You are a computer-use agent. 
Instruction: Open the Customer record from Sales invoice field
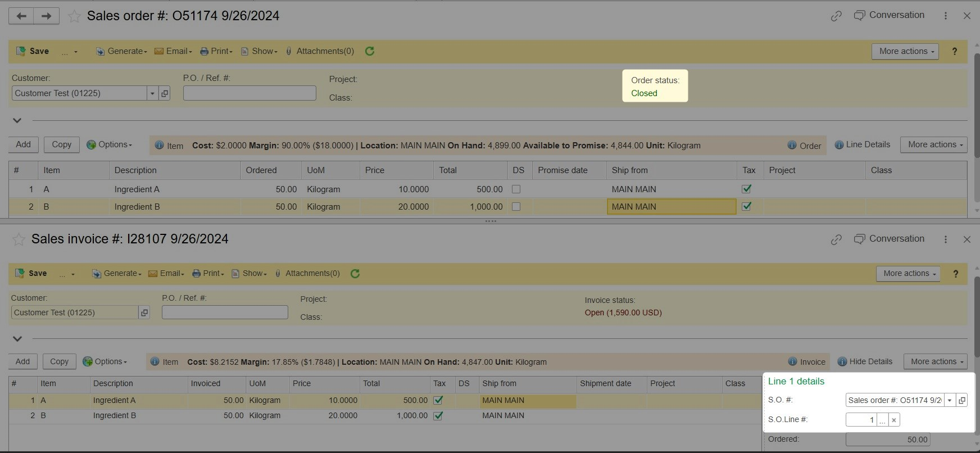coord(144,312)
